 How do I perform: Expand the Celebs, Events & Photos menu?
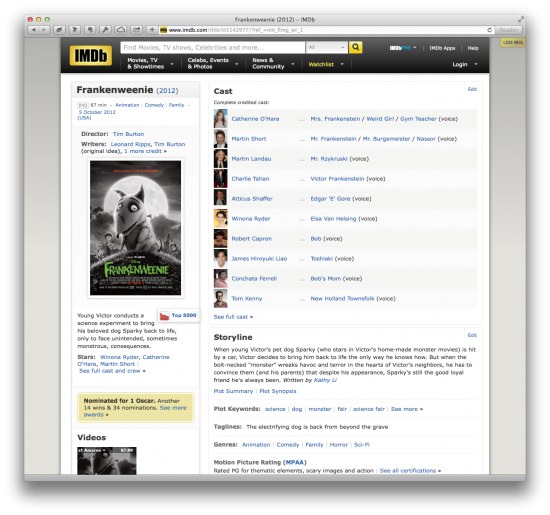click(x=213, y=63)
